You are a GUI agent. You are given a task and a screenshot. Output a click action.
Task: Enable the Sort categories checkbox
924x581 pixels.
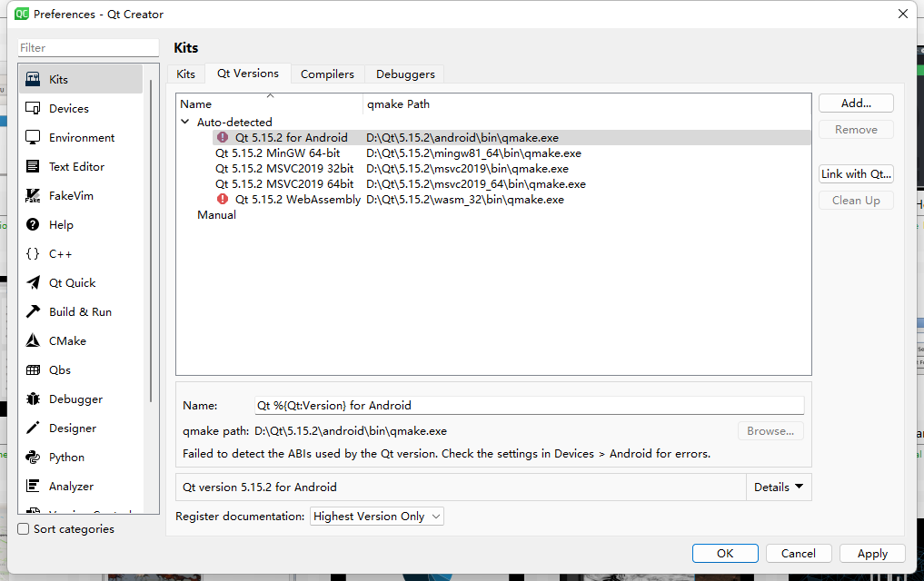[x=24, y=528]
